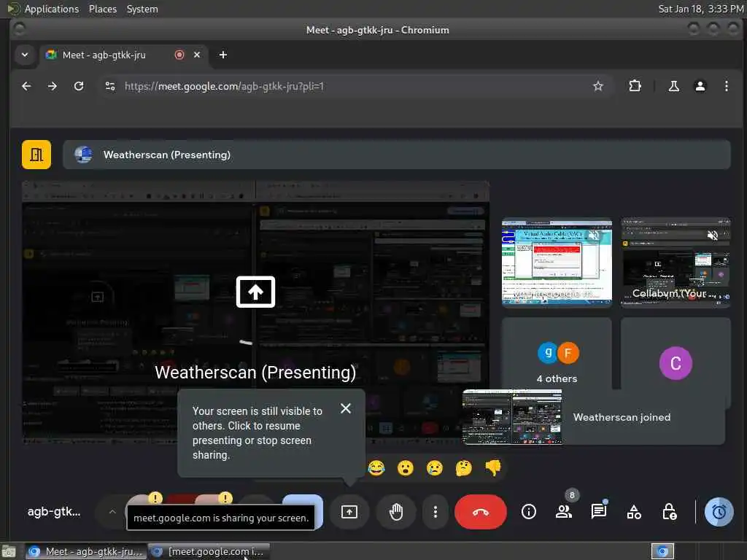Image resolution: width=747 pixels, height=560 pixels.
Task: Bookmark this page with star icon
Action: (x=598, y=86)
